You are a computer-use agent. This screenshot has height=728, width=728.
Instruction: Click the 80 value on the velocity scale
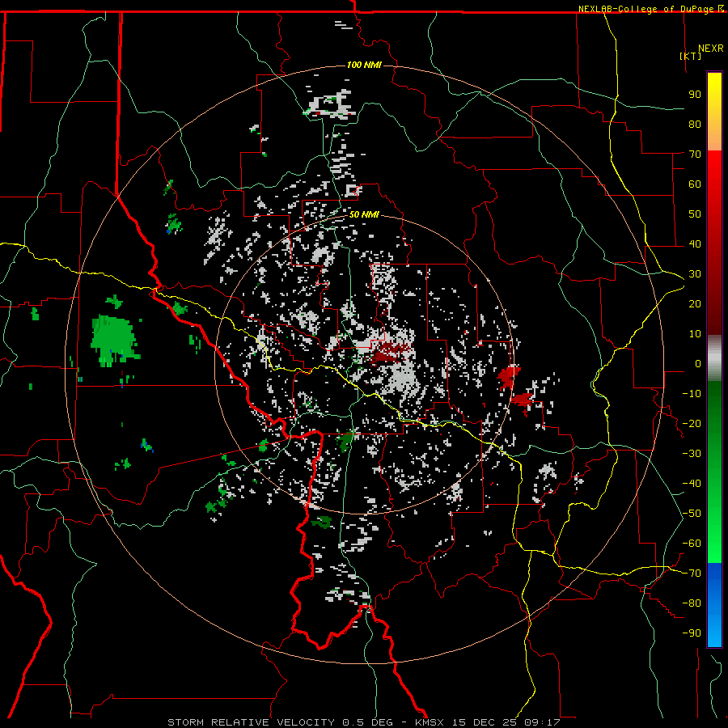(x=695, y=124)
